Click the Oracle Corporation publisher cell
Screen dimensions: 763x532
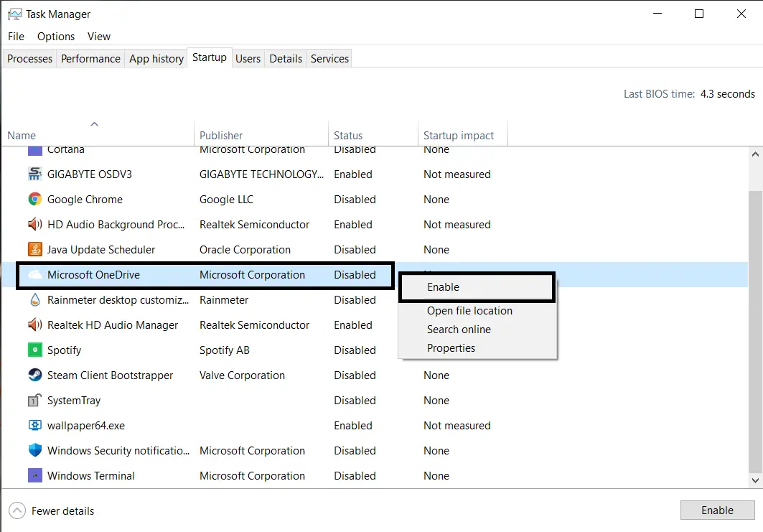pyautogui.click(x=245, y=250)
